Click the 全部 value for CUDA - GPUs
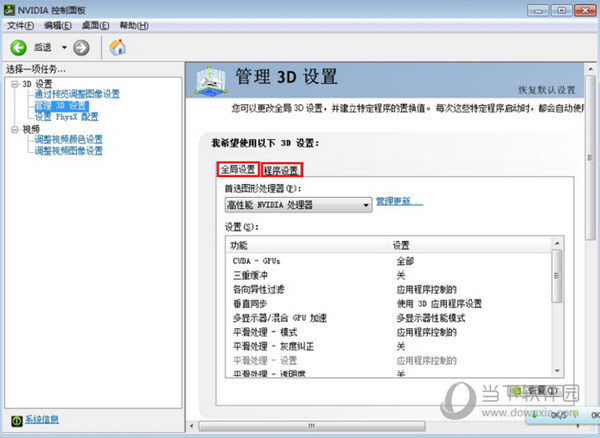Screen dimensions: 600x438 coord(405,261)
